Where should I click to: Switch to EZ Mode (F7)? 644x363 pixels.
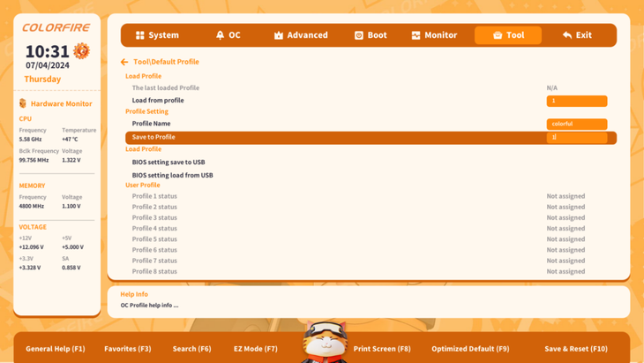tap(255, 349)
